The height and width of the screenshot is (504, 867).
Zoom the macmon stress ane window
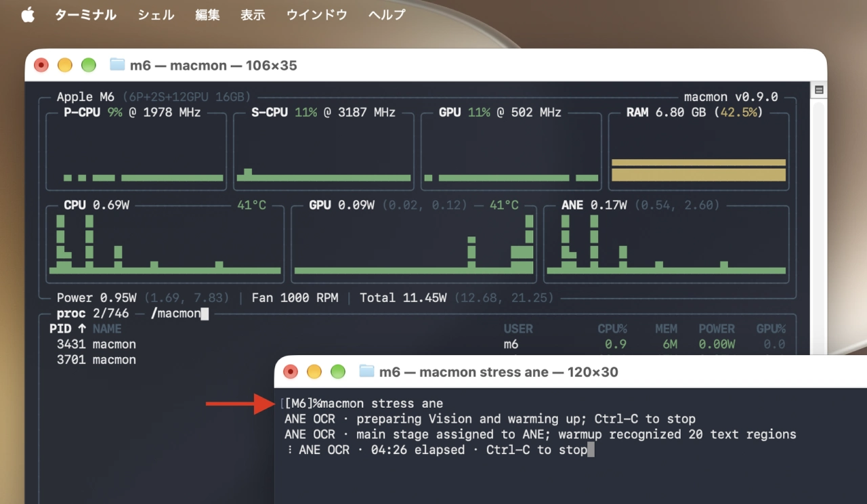pyautogui.click(x=338, y=371)
